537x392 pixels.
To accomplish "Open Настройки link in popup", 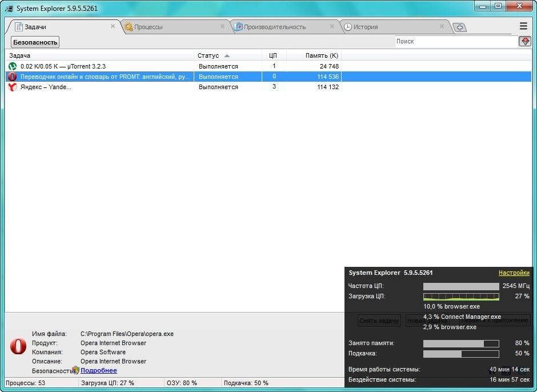I will 514,273.
